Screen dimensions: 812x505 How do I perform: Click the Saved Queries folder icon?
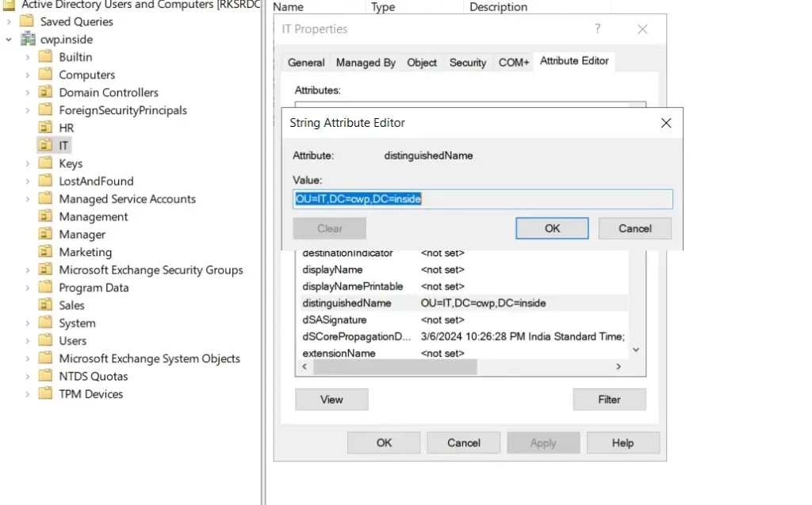(28, 21)
